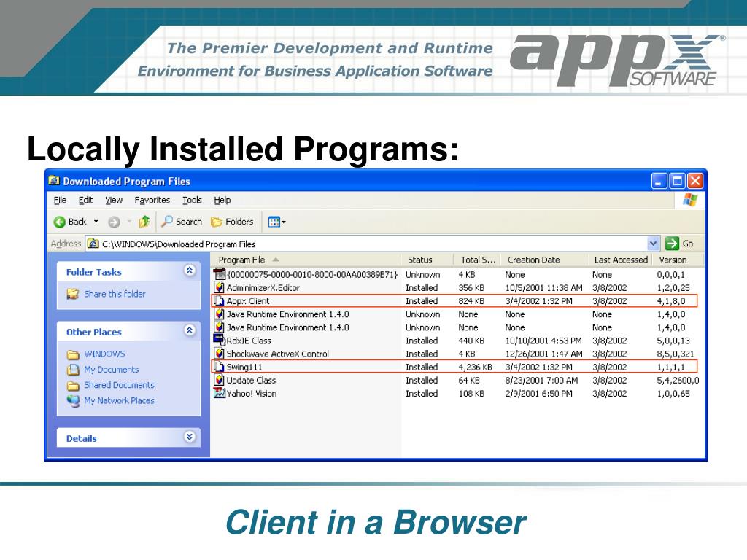The width and height of the screenshot is (747, 560).
Task: Click the Share this folder icon
Action: 73,294
